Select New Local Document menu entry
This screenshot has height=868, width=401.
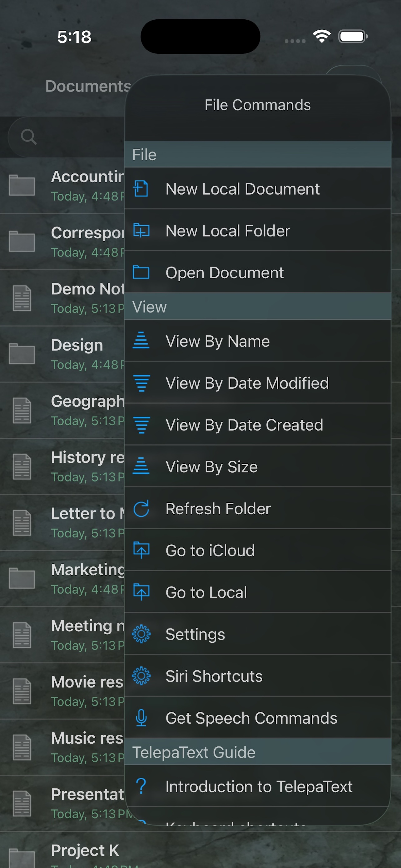click(x=258, y=188)
